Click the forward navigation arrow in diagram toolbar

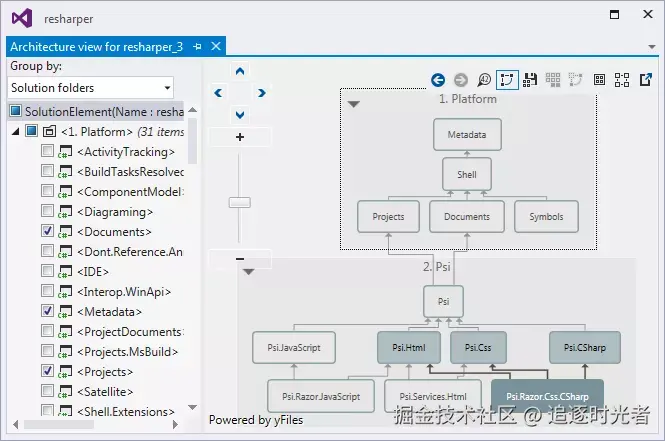pyautogui.click(x=461, y=80)
